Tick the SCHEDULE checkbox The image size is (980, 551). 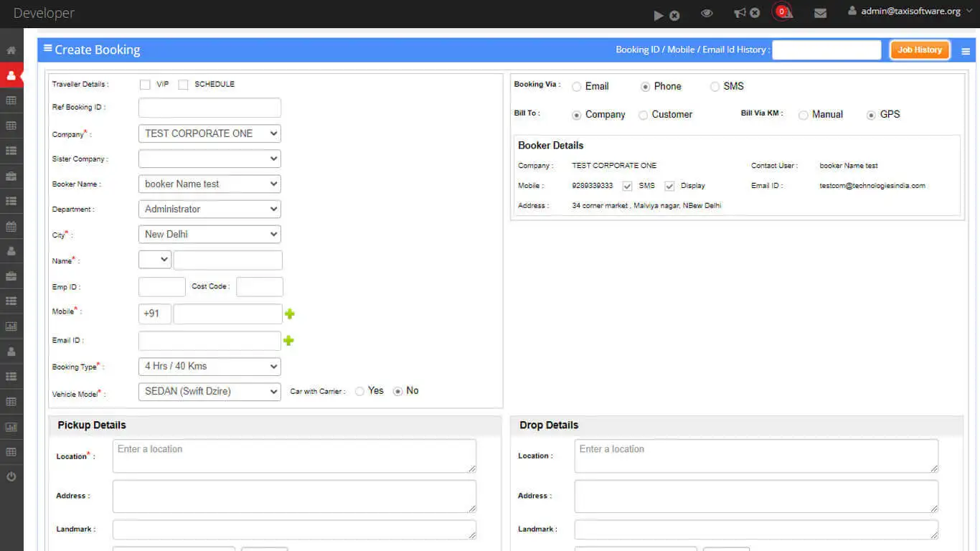[183, 85]
